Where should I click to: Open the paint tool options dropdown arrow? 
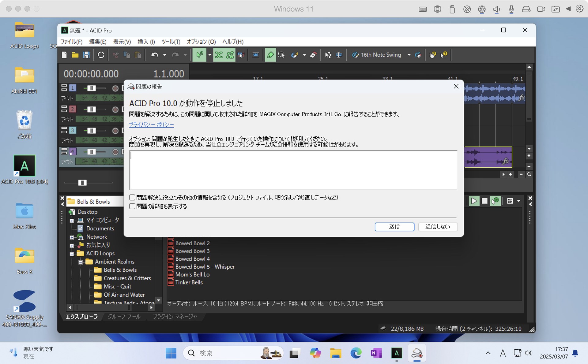[x=304, y=55]
